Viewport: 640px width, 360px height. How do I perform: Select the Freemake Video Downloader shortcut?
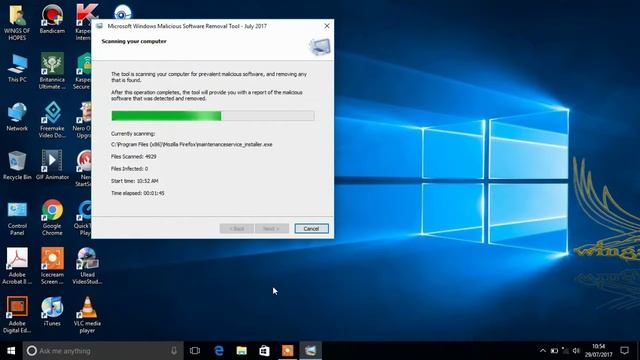[x=52, y=120]
